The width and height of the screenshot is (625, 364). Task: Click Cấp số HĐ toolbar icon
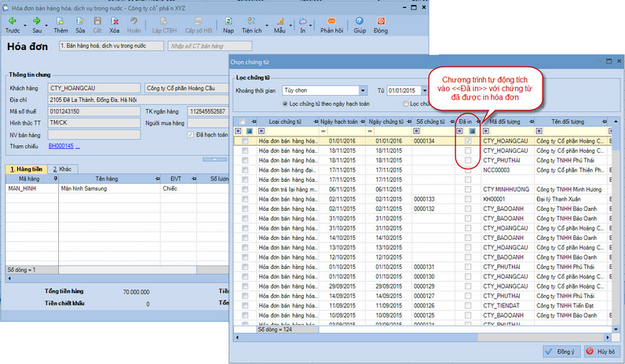[198, 21]
